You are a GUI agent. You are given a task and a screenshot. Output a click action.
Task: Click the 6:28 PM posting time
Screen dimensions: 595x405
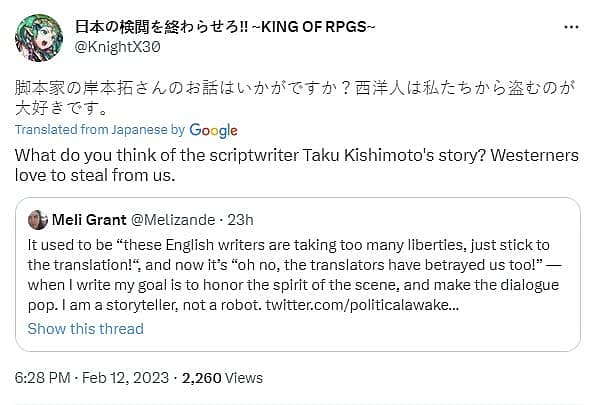pos(42,378)
